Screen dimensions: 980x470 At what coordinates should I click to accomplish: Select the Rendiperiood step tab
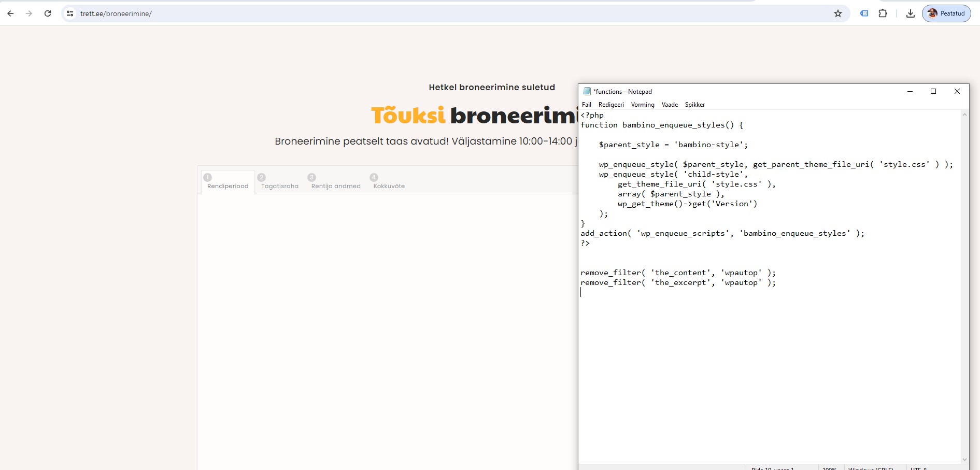click(x=228, y=182)
